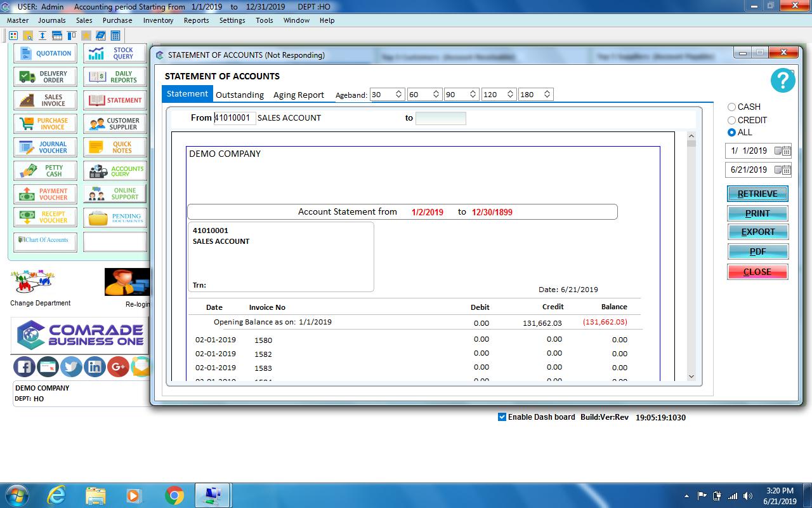The image size is (812, 508).
Task: Open the Petty Cash module
Action: [x=45, y=170]
